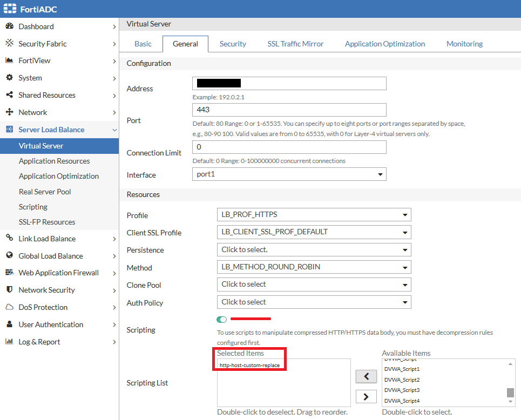Click the Port input field

[x=289, y=110]
